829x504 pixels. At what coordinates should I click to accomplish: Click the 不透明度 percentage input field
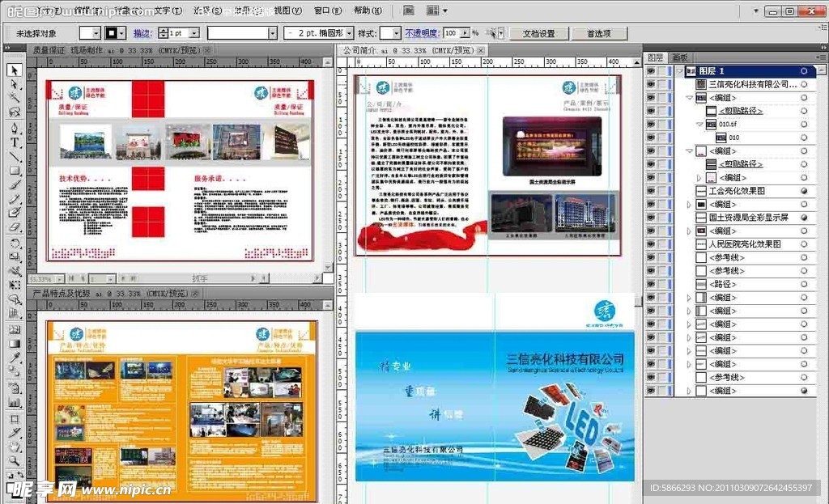(455, 33)
